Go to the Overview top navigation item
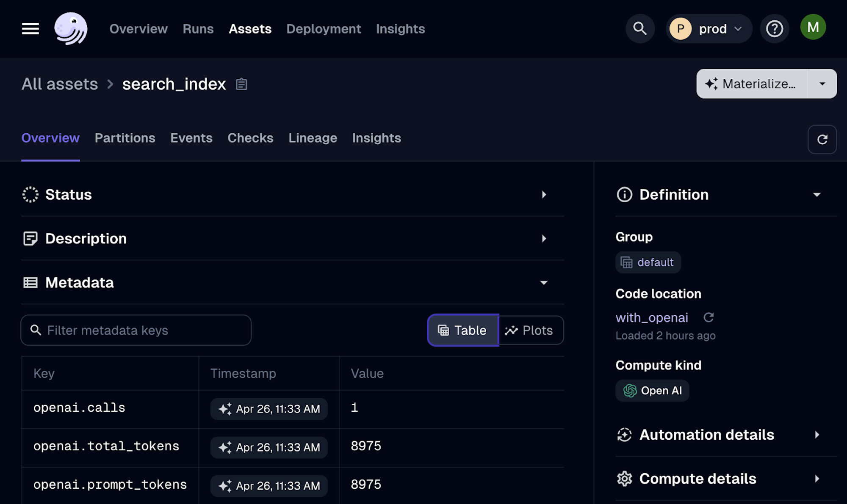The height and width of the screenshot is (504, 847). [x=138, y=29]
